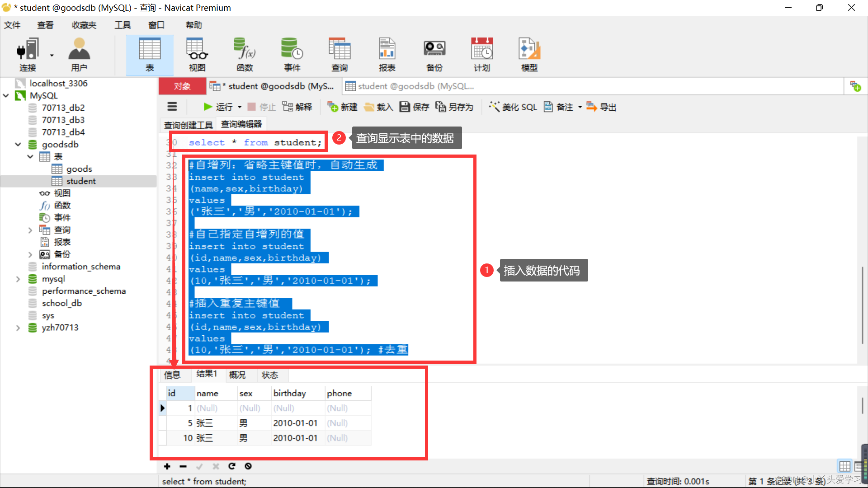
Task: Click 另存为 (Save As) button
Action: point(454,107)
